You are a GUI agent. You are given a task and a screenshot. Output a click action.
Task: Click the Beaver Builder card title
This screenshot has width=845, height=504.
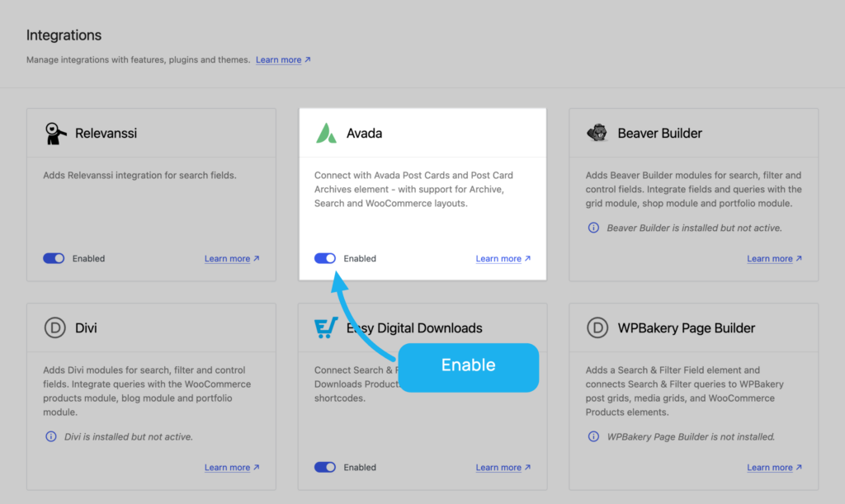659,133
